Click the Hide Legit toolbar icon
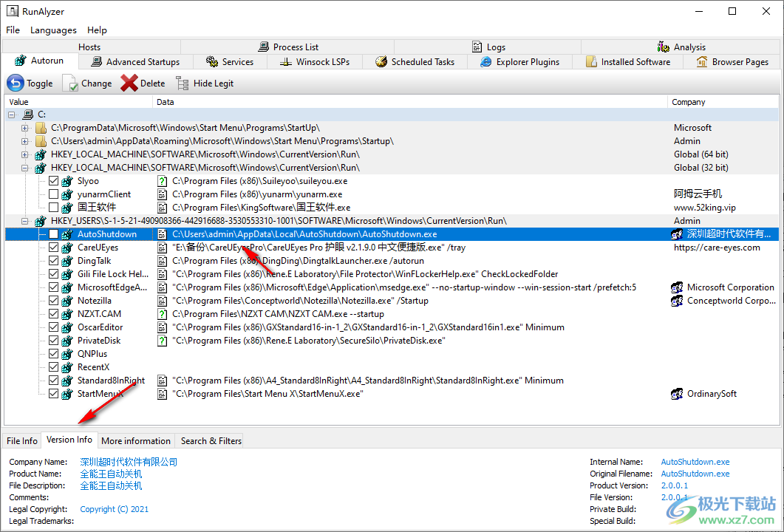This screenshot has width=784, height=532. click(x=183, y=83)
